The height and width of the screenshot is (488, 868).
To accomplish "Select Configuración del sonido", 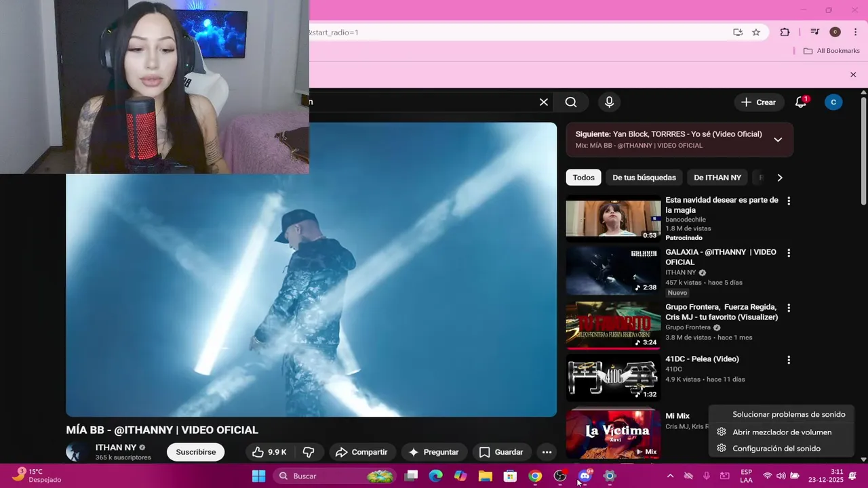I will 776,448.
